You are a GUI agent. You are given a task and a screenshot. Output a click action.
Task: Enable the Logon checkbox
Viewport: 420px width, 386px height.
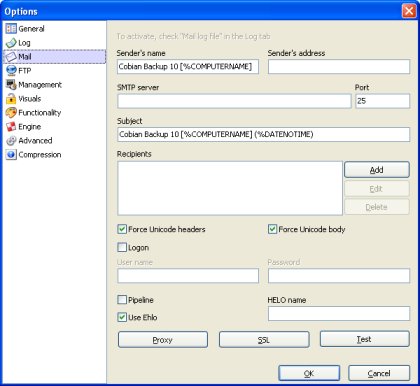click(122, 247)
